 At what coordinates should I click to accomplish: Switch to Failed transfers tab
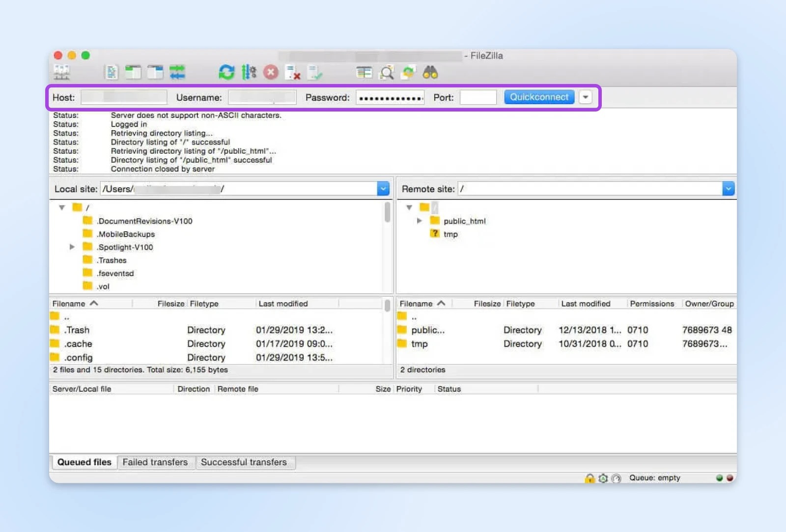pyautogui.click(x=155, y=462)
